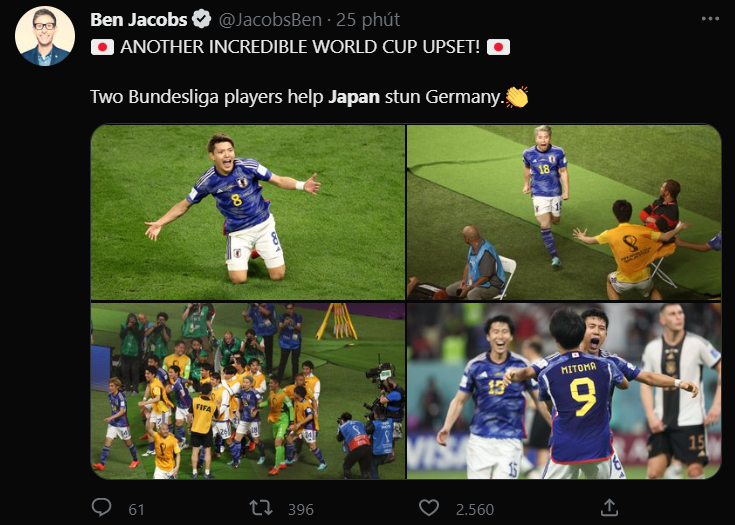Open photo of kneeling player number 8
The height and width of the screenshot is (525, 735).
(x=248, y=212)
